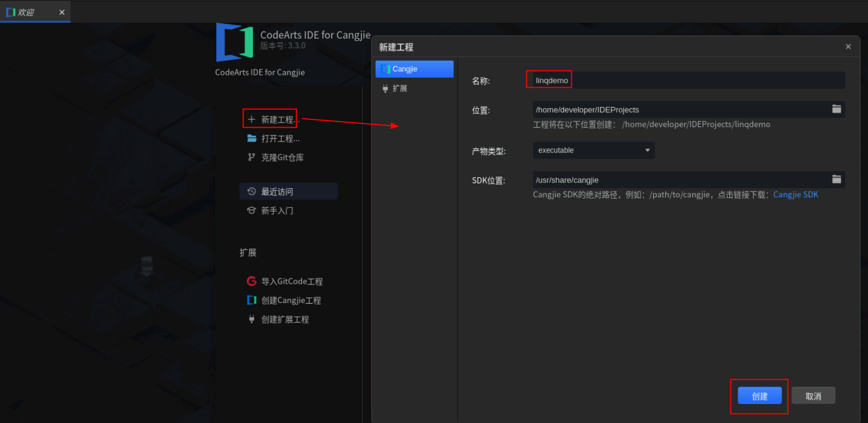Click the plus icon beside 新建工程
Viewport: 868px width, 423px height.
[x=251, y=119]
